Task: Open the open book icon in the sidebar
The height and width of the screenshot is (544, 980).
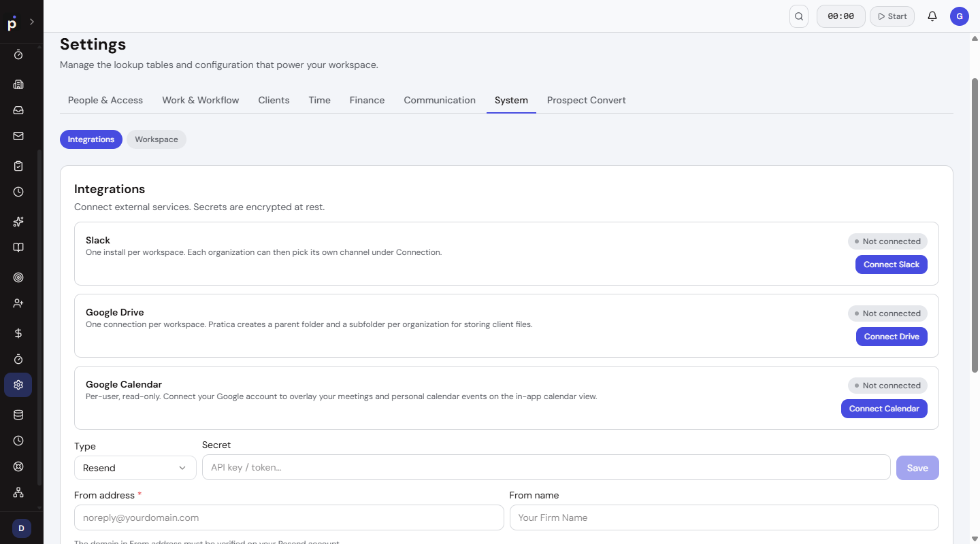Action: (x=18, y=248)
